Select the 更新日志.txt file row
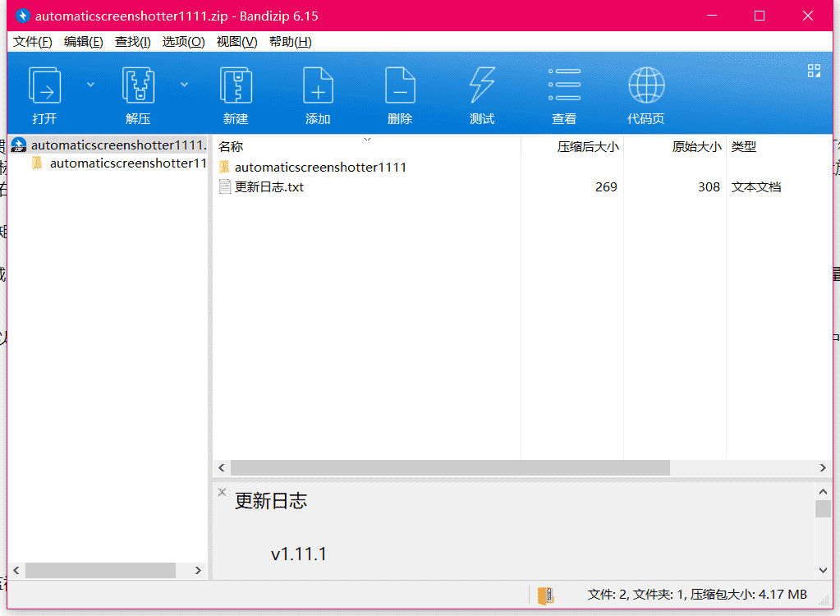Screen dimensions: 840x616 click(x=522, y=187)
